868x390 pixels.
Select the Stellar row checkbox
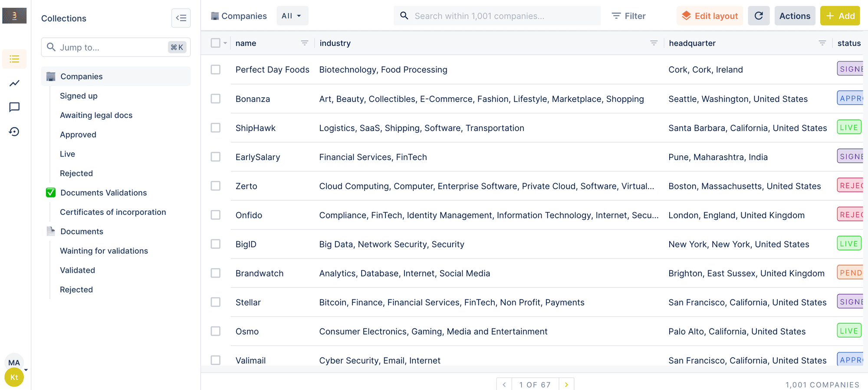point(215,302)
